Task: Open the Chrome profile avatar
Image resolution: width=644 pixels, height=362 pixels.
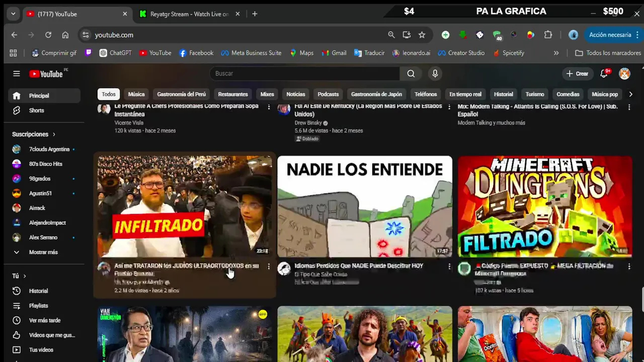Action: [573, 35]
